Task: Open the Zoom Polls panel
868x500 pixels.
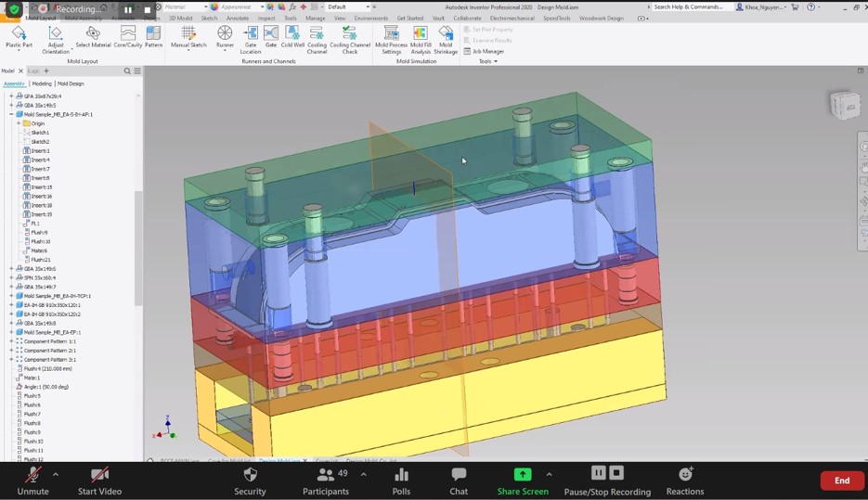Action: tap(401, 481)
